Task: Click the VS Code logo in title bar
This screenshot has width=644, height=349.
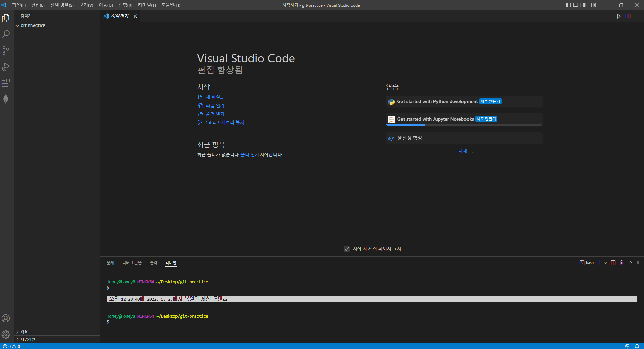Action: (x=4, y=5)
